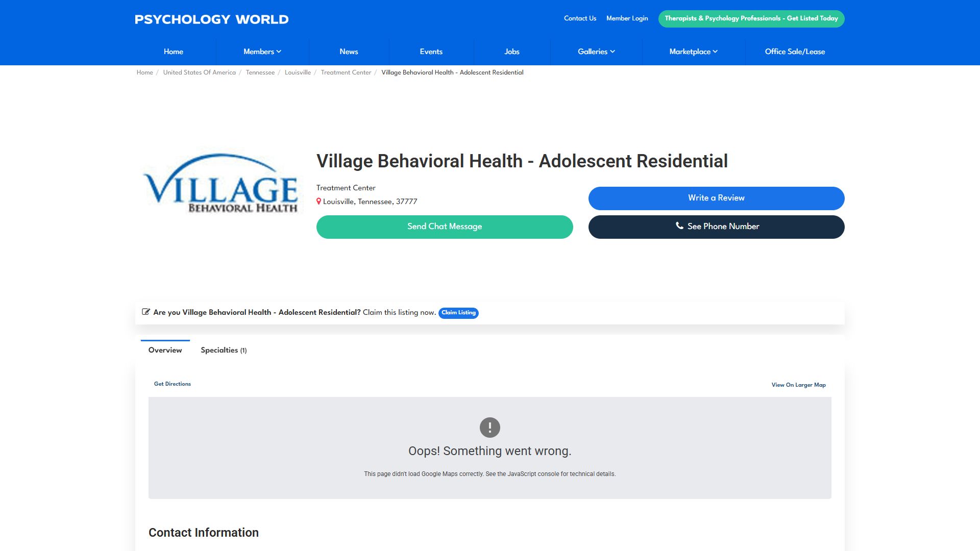Click the Psychology World site logo
Screen dimensions: 980x551
point(212,19)
